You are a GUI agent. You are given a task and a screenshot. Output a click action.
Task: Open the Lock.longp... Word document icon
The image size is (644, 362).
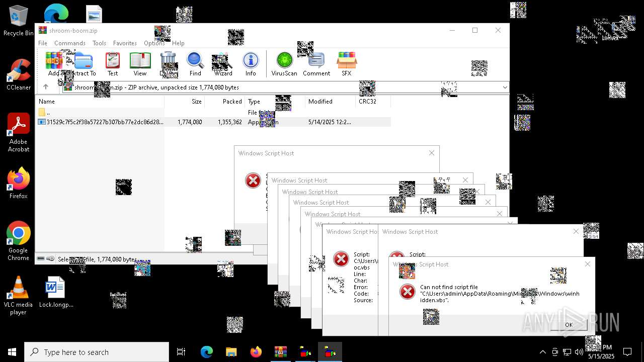(x=56, y=292)
